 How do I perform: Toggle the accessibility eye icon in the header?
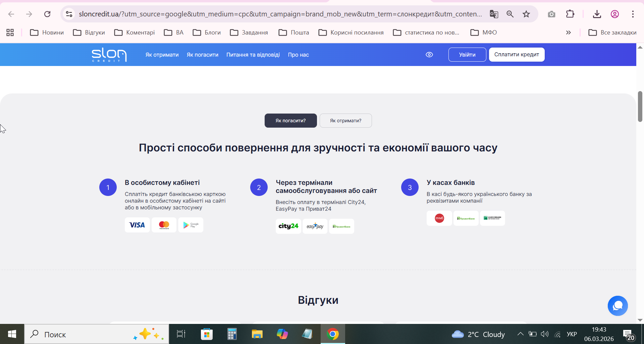(429, 55)
